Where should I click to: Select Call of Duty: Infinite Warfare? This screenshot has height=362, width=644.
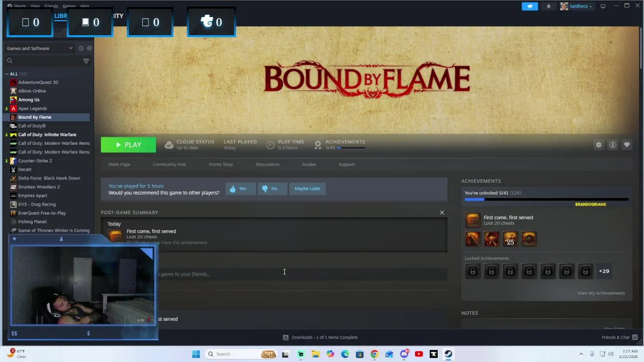[47, 135]
